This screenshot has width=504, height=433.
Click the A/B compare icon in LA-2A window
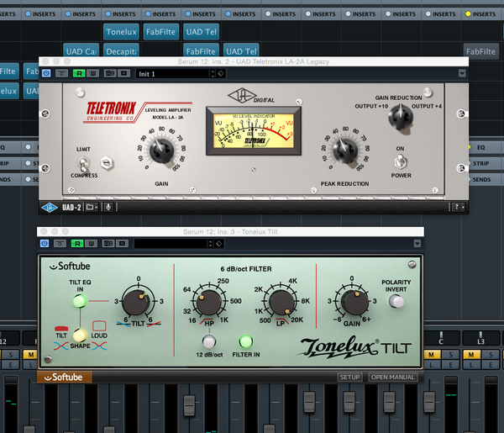(x=110, y=73)
